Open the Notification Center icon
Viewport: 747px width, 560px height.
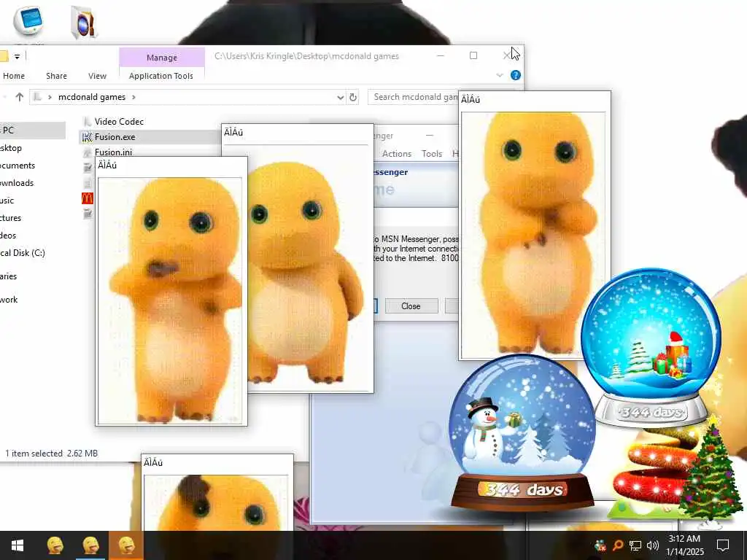coord(723,545)
